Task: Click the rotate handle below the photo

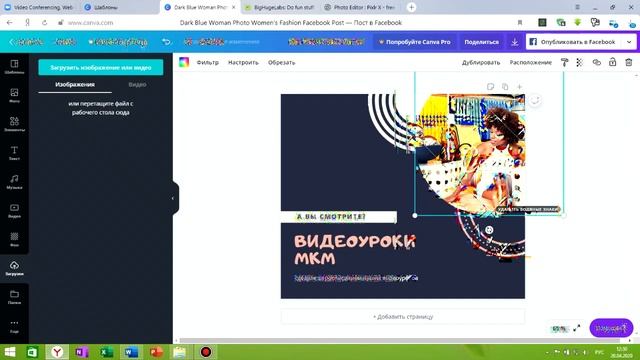Action: (x=489, y=230)
